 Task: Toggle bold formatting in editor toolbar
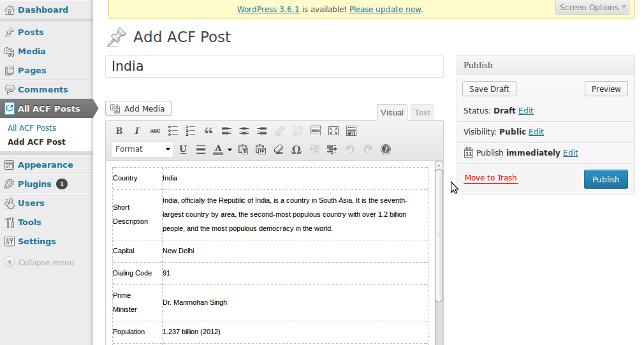pos(119,131)
